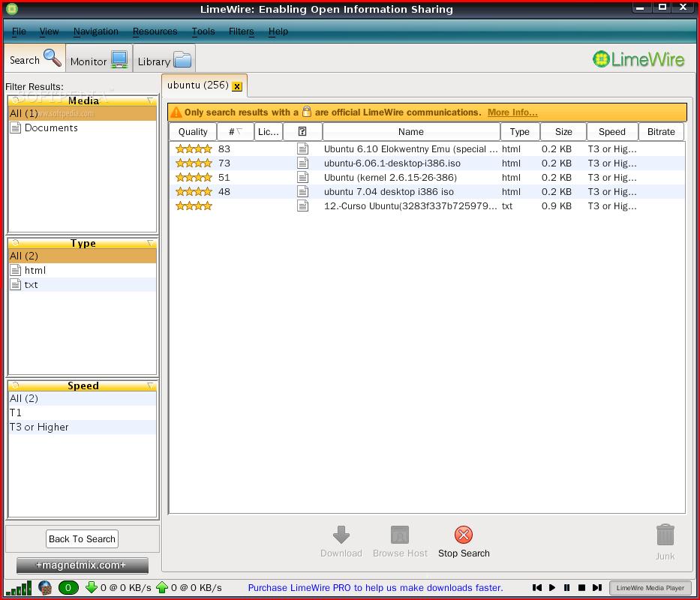Sort results by the Bitrate column
This screenshot has width=700, height=600.
661,132
